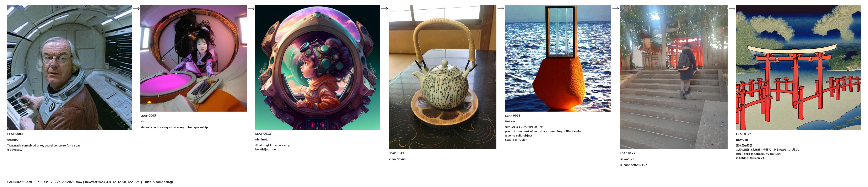Open the shrine stairs walking photo

[674, 77]
